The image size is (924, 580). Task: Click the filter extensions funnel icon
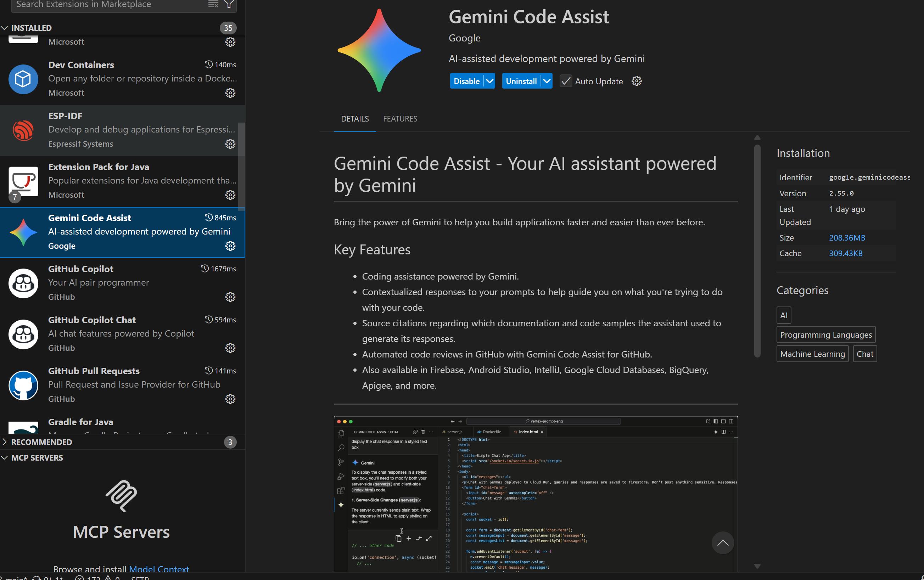click(x=229, y=4)
